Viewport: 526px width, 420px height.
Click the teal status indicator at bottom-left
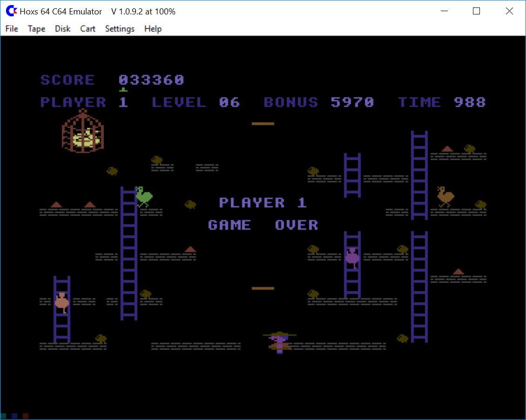coord(4,416)
